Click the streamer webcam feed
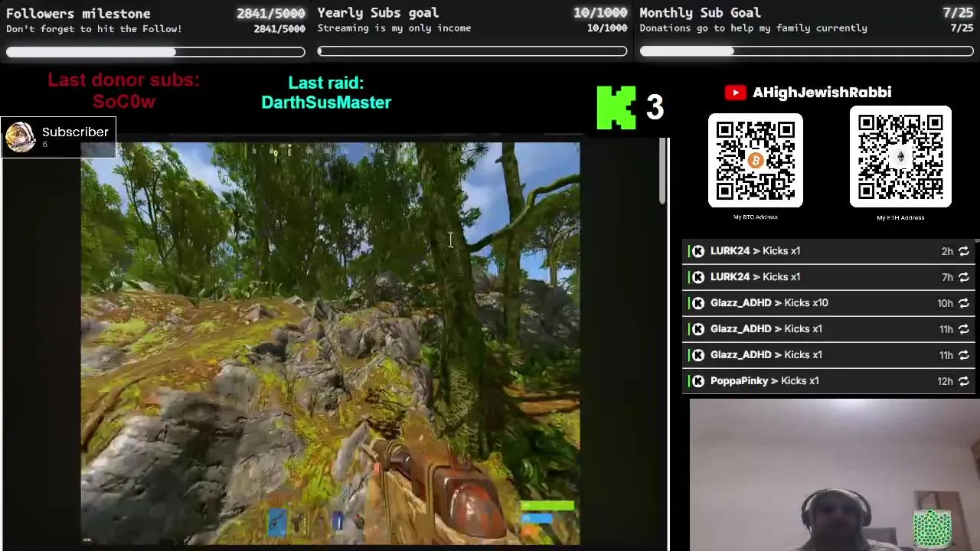980x551 pixels. click(x=835, y=474)
